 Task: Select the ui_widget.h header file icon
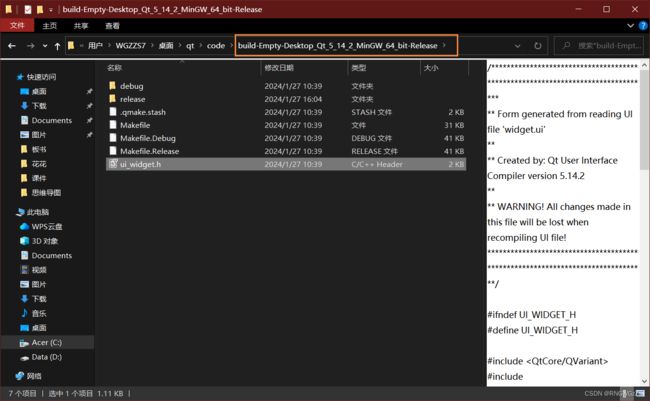click(x=113, y=164)
